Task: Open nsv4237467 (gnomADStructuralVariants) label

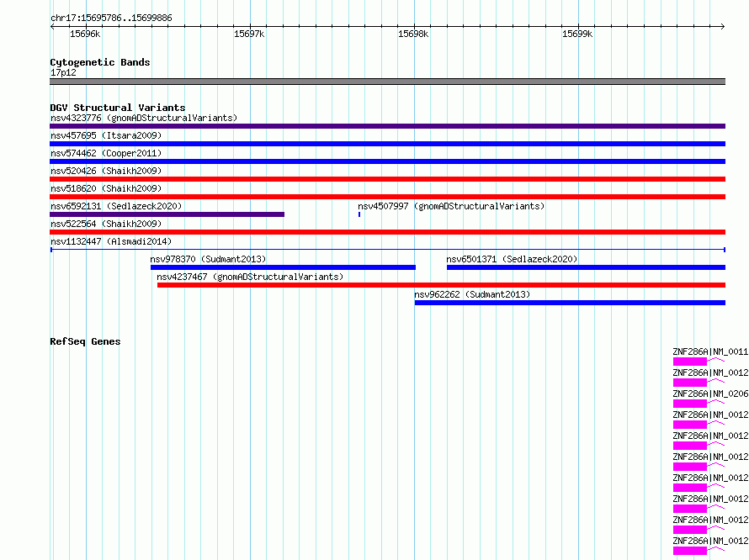Action: [250, 277]
